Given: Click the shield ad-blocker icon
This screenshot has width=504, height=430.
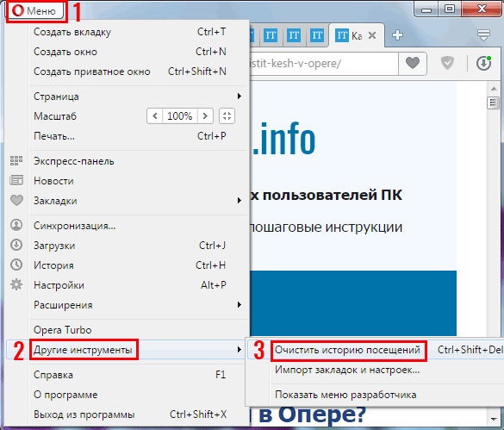Looking at the screenshot, I should click(x=447, y=63).
